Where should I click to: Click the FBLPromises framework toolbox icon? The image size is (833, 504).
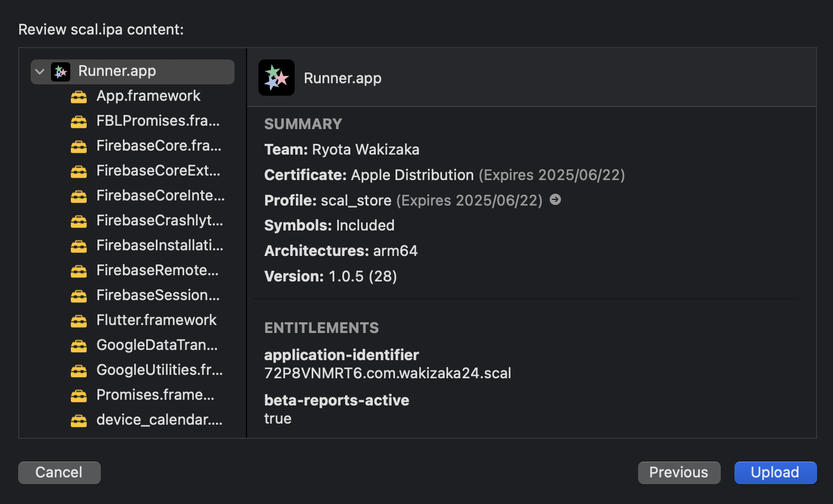[79, 122]
